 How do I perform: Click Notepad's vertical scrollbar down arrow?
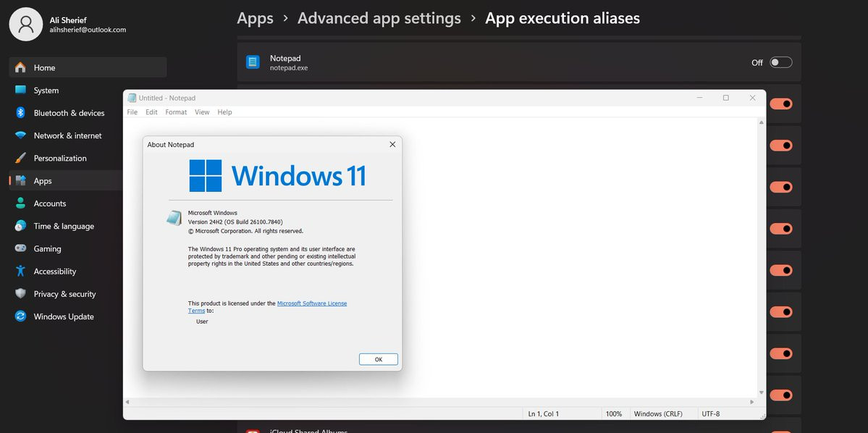(x=762, y=392)
